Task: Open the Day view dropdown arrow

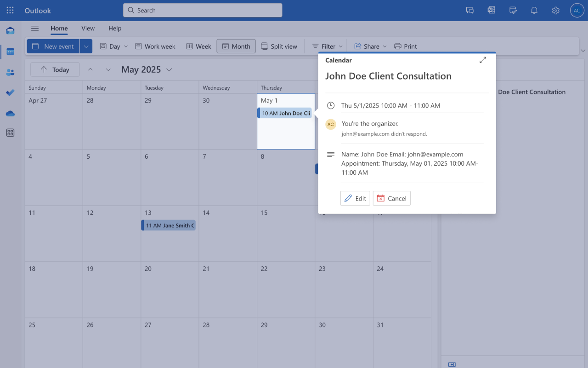Action: pos(125,46)
